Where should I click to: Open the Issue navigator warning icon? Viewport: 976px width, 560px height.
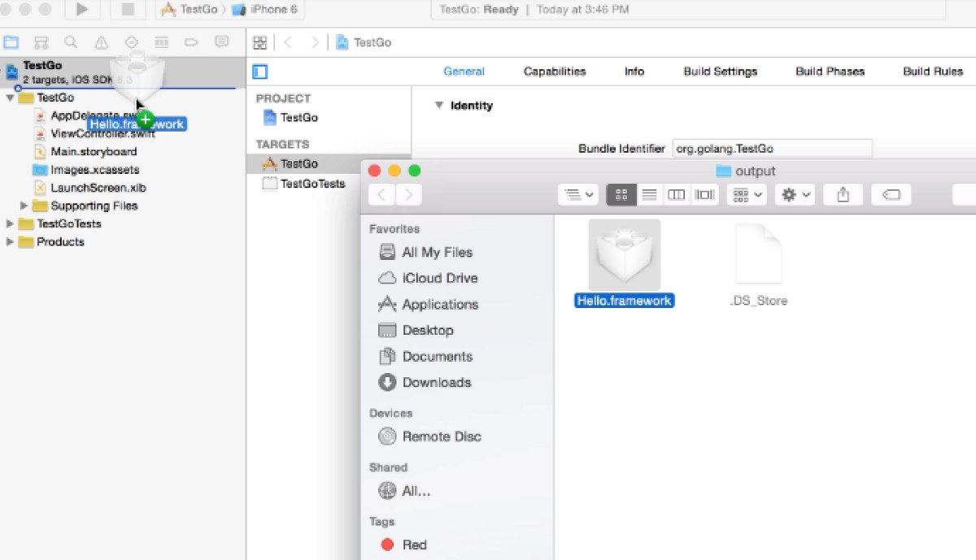(102, 42)
